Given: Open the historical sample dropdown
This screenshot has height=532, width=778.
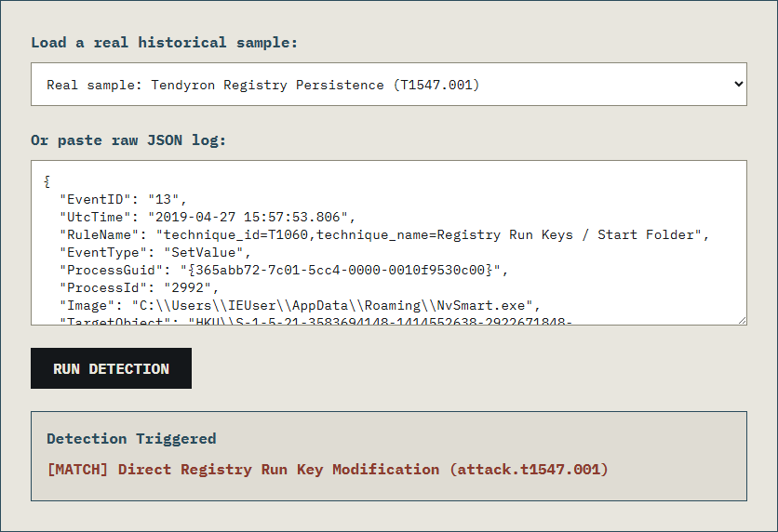Looking at the screenshot, I should click(x=388, y=85).
